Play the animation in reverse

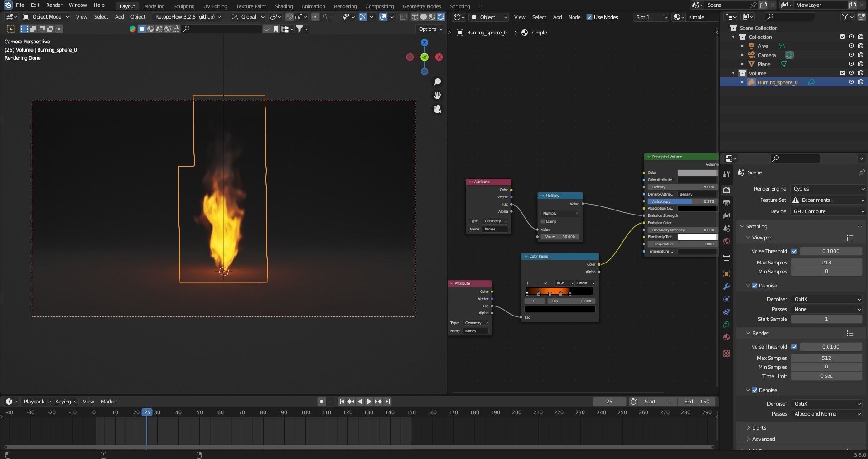click(360, 402)
